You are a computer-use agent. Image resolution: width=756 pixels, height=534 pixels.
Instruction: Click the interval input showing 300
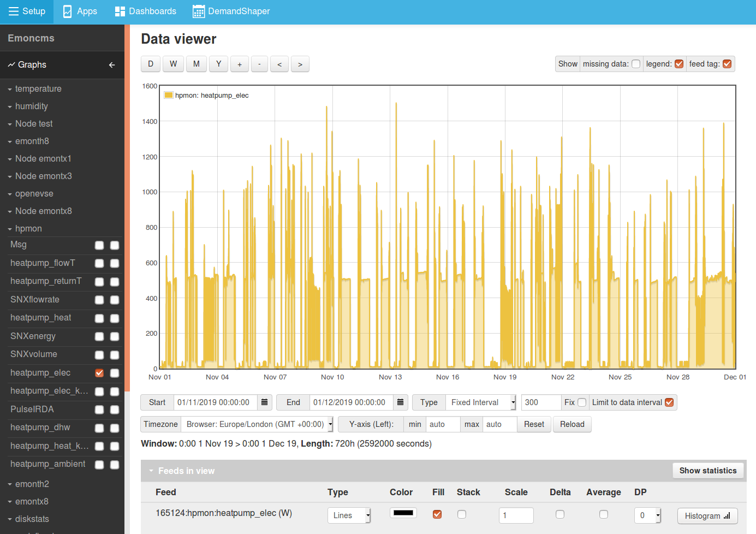coord(541,402)
